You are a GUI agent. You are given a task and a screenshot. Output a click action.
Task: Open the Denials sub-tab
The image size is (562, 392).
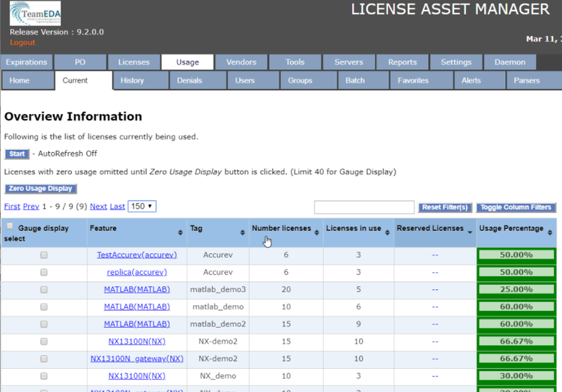(x=190, y=80)
